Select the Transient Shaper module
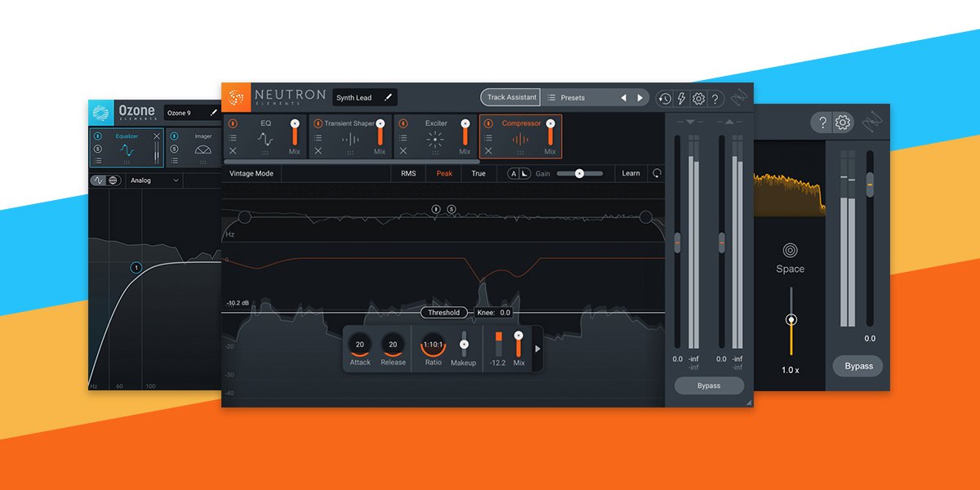 [350, 139]
